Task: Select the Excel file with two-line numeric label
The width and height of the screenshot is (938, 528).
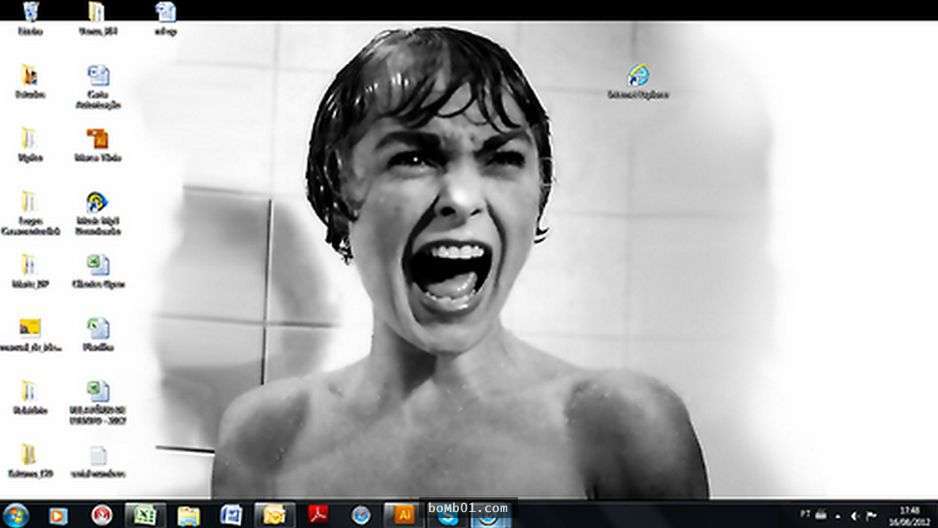Action: point(98,402)
